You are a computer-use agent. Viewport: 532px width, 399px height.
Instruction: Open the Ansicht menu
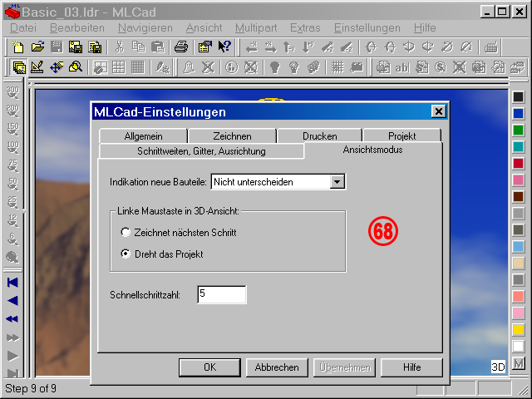click(x=204, y=27)
